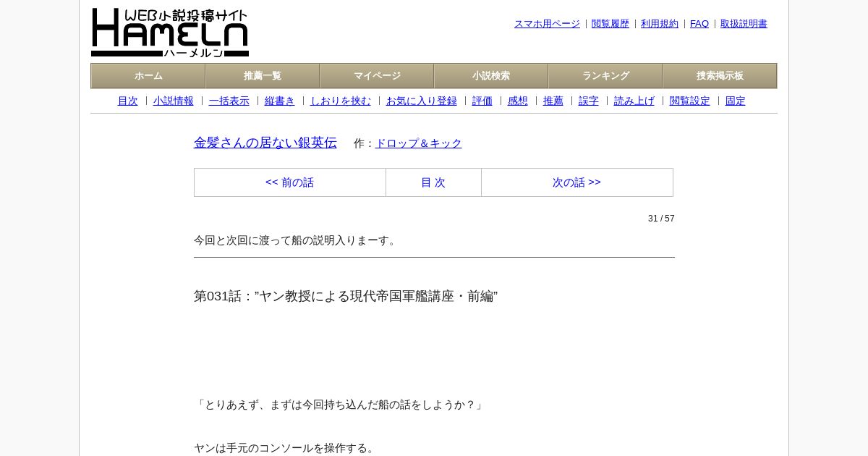
Task: Open the マイページ tab
Action: 377,76
